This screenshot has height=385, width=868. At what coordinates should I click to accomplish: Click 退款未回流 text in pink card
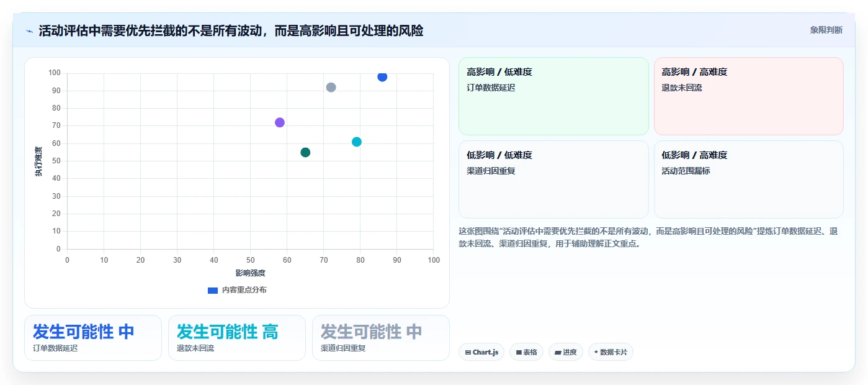click(x=682, y=88)
